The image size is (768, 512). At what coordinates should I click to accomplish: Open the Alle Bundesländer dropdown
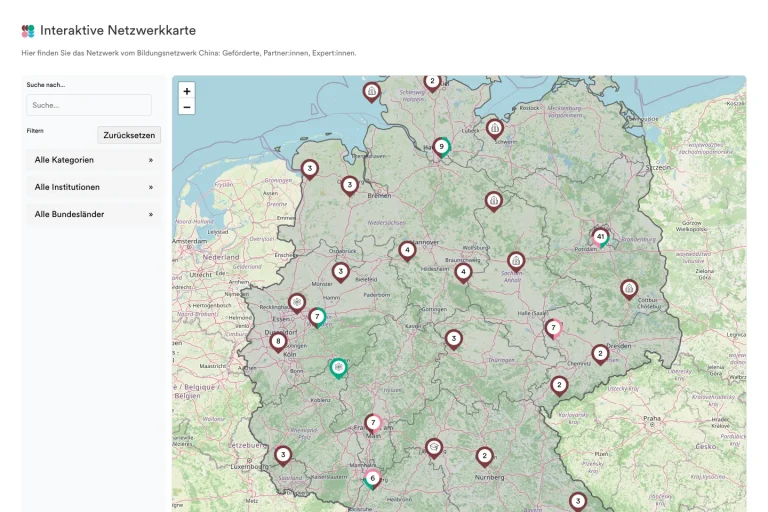[x=94, y=215]
